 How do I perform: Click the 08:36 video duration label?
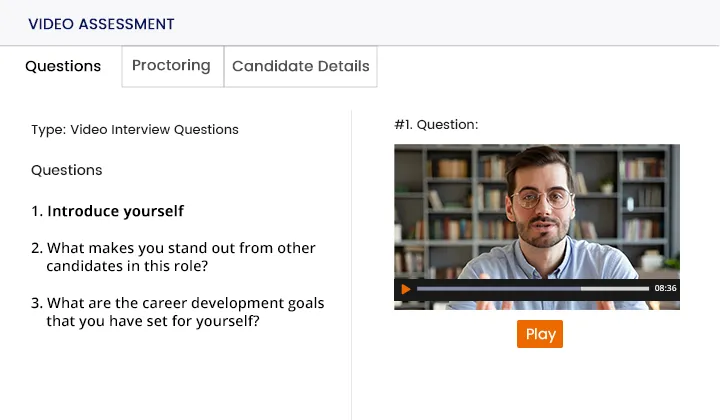tap(665, 288)
